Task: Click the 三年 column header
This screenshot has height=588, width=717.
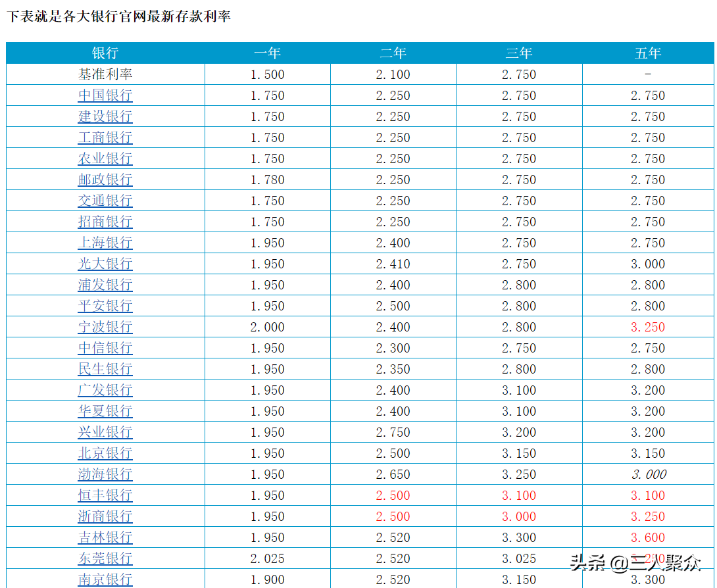Action: pos(519,53)
